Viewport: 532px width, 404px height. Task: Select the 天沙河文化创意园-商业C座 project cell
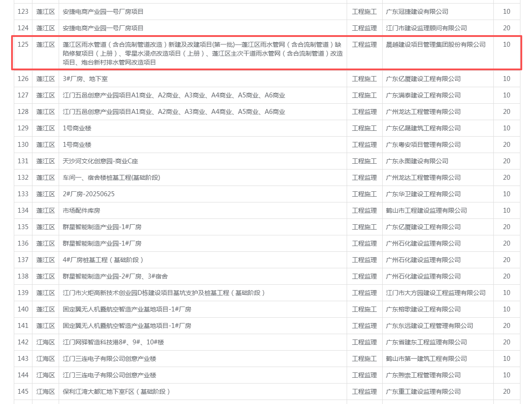[x=100, y=161]
